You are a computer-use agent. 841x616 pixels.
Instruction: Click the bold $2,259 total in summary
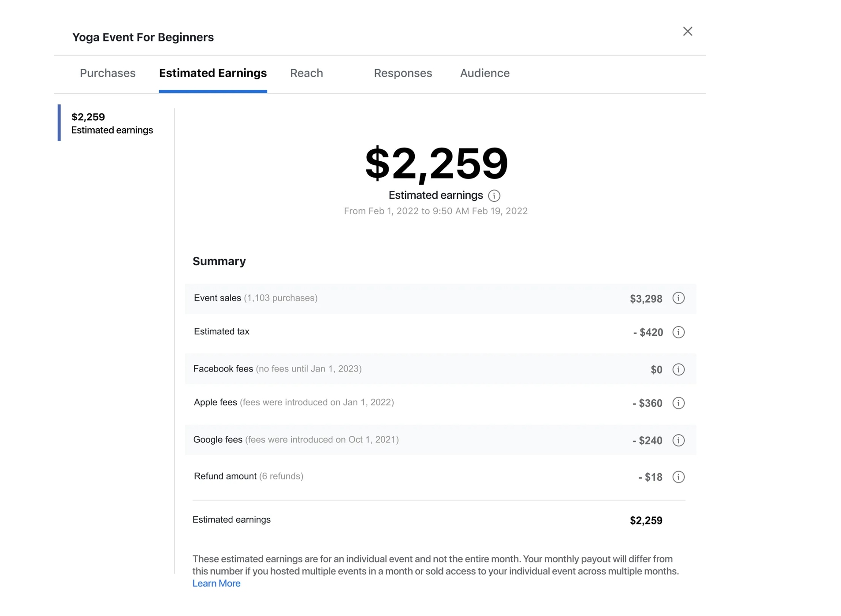tap(646, 520)
